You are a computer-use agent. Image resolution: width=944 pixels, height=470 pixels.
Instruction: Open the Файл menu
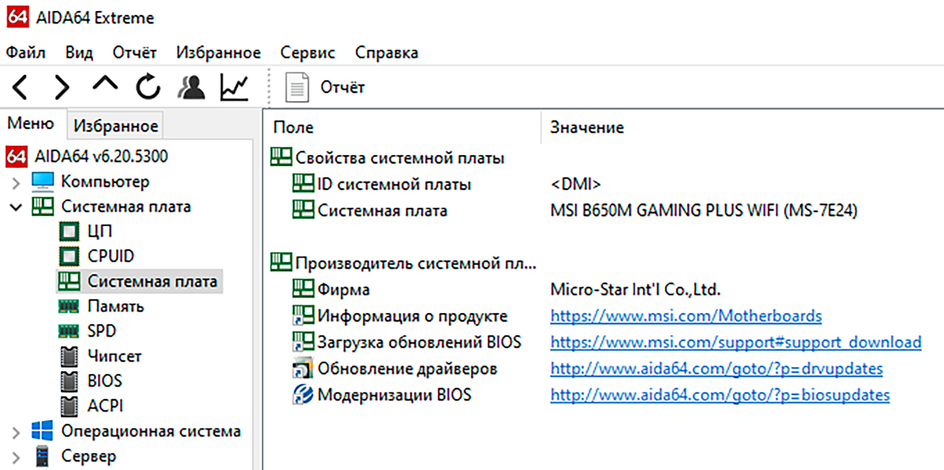pyautogui.click(x=26, y=53)
